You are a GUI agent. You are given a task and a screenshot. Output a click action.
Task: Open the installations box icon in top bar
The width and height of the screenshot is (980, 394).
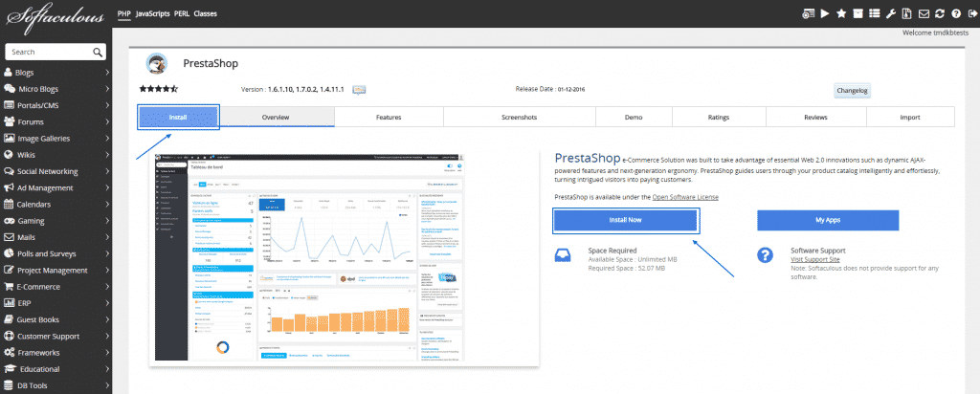click(x=857, y=13)
